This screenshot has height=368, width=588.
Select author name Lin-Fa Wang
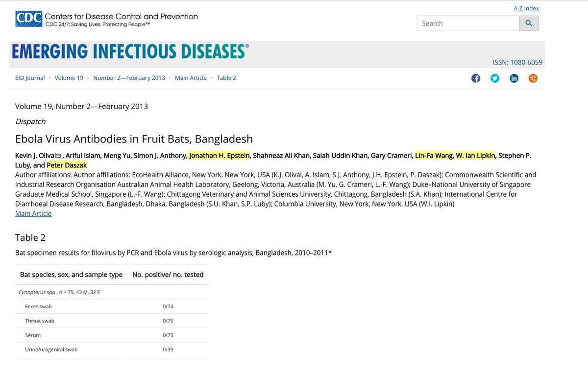coord(434,156)
